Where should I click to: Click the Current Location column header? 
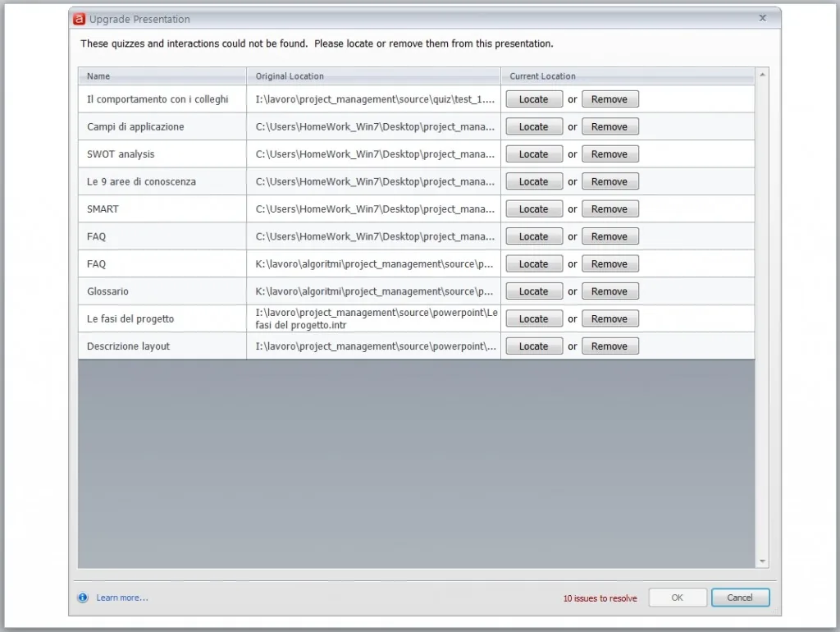point(628,76)
